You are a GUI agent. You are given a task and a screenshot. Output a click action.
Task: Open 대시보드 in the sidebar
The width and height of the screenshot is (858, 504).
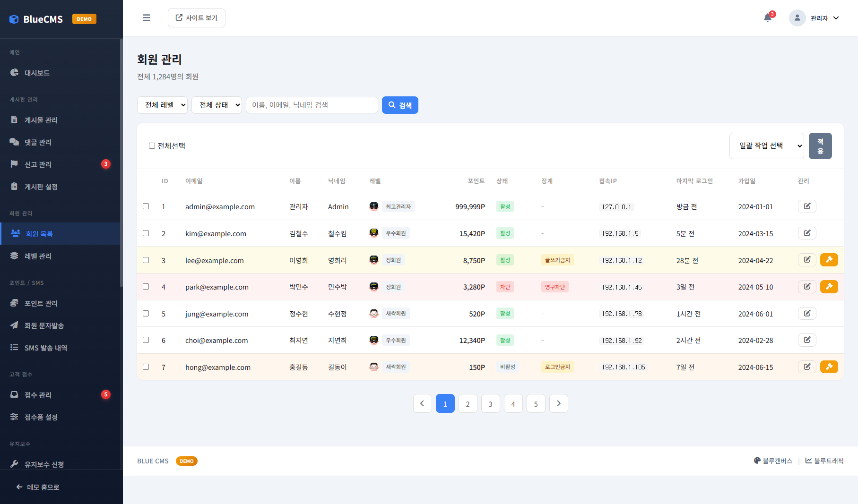tap(37, 73)
